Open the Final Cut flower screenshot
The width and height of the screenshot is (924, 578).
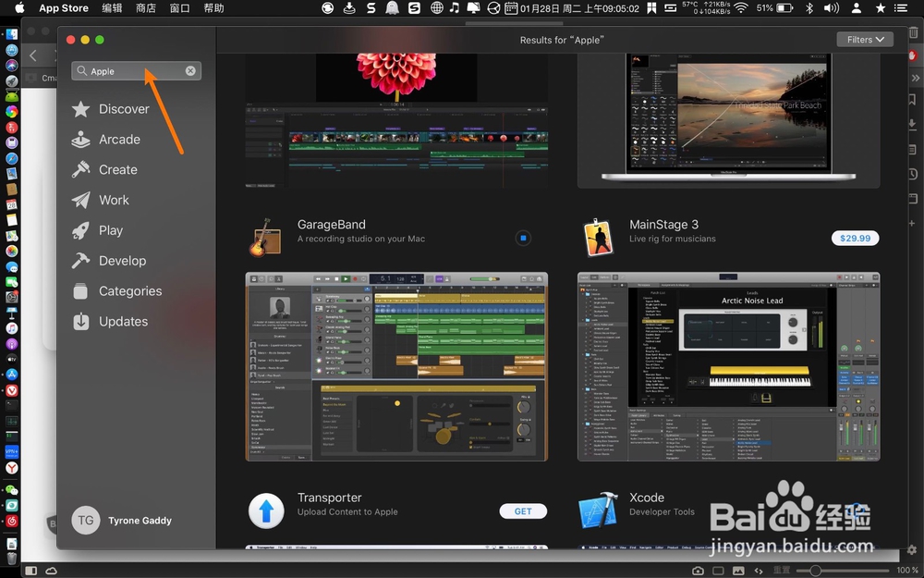coord(396,121)
